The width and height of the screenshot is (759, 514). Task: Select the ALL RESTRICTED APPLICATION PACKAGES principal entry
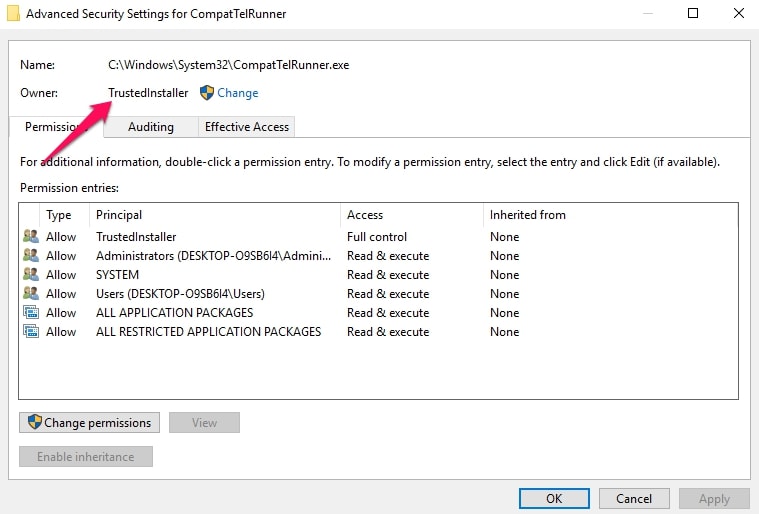[x=209, y=332]
